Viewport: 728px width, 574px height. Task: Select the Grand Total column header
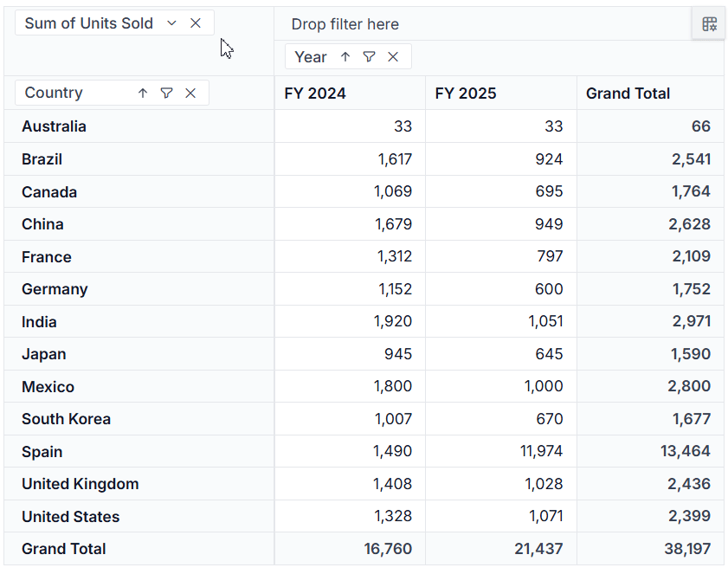pyautogui.click(x=650, y=94)
